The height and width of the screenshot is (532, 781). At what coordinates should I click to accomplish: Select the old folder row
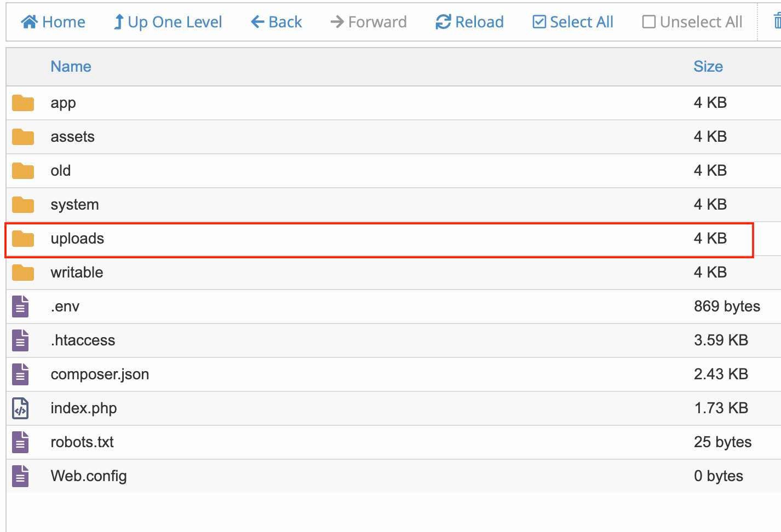pos(60,171)
